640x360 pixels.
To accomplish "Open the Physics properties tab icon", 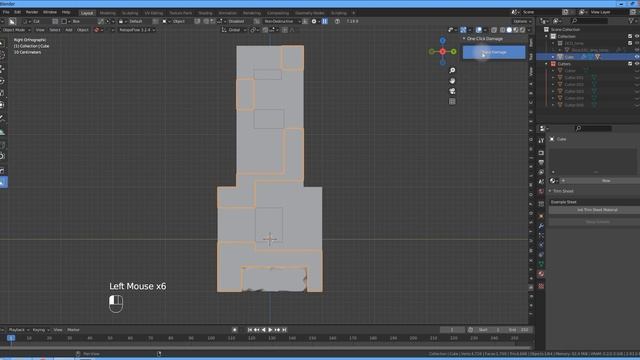I will point(541,245).
